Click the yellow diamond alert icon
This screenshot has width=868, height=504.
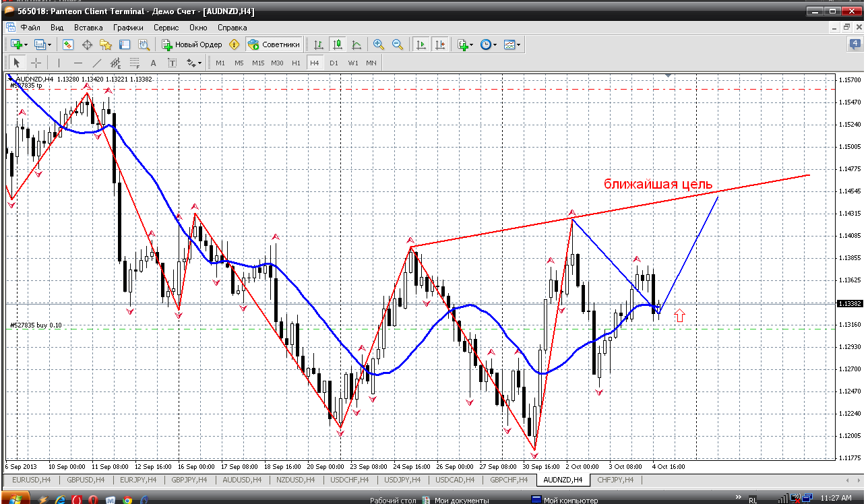click(x=234, y=44)
